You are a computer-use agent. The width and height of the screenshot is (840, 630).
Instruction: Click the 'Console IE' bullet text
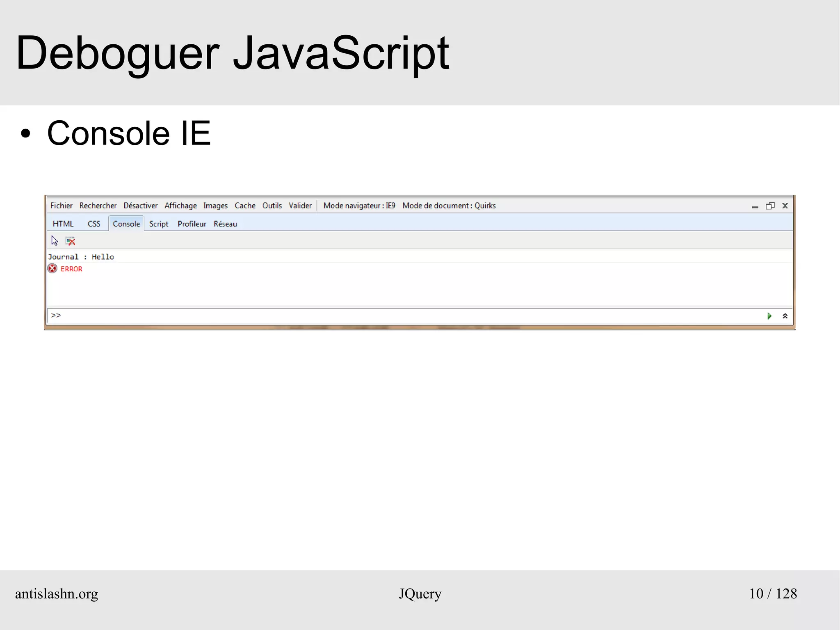(x=129, y=133)
